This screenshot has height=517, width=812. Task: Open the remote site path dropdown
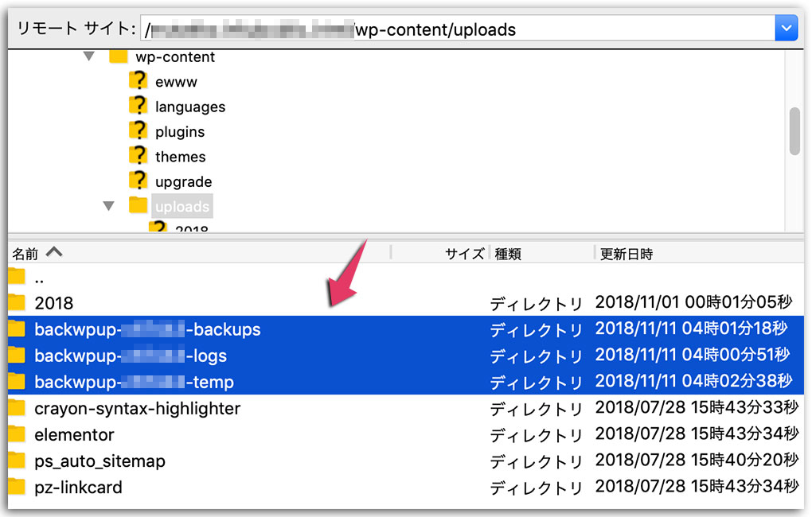click(x=787, y=27)
